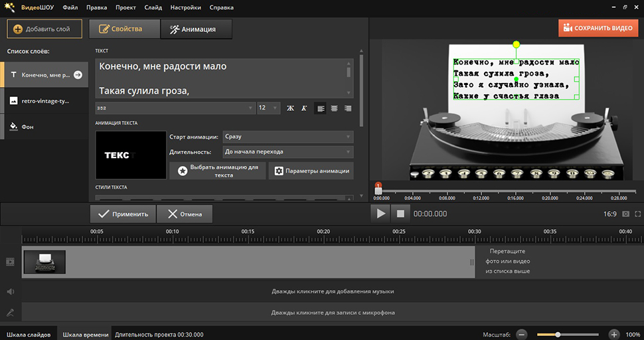644x340 pixels.
Task: Align text to the right
Action: [x=348, y=108]
